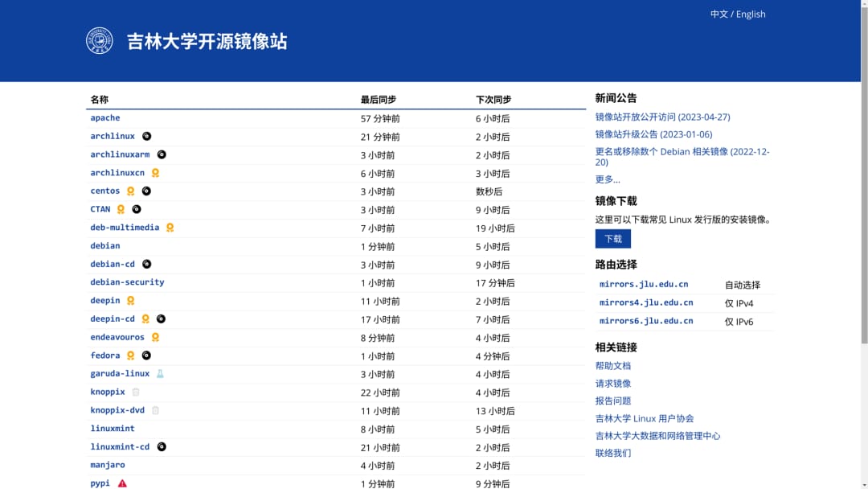Image resolution: width=868 pixels, height=489 pixels.
Task: Click the Jilin University logo emblem
Action: [100, 41]
